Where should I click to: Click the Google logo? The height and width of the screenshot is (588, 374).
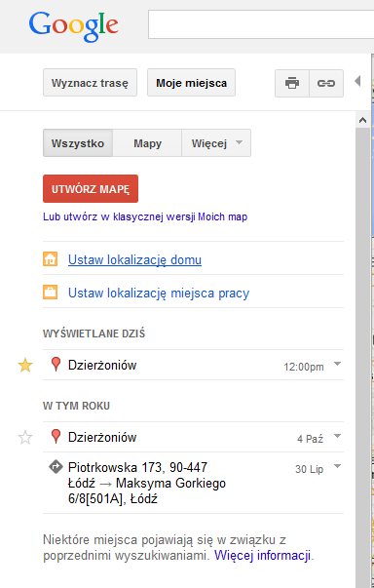click(x=74, y=26)
